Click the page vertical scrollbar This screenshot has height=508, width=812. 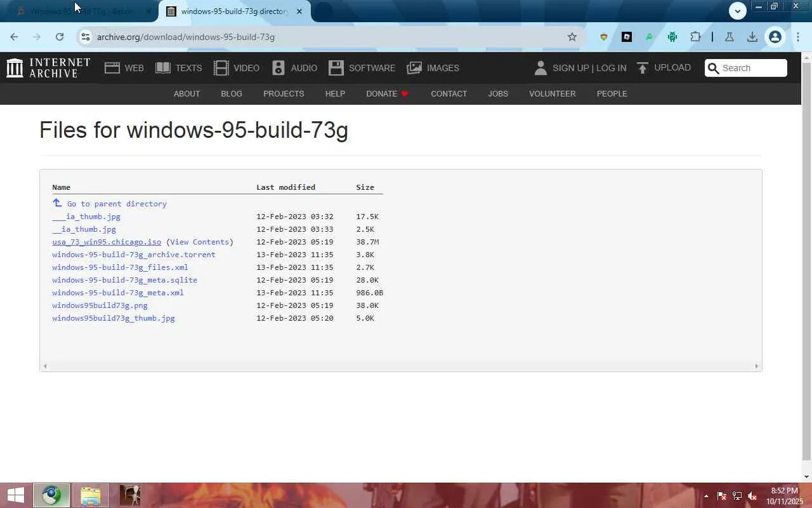click(806, 261)
